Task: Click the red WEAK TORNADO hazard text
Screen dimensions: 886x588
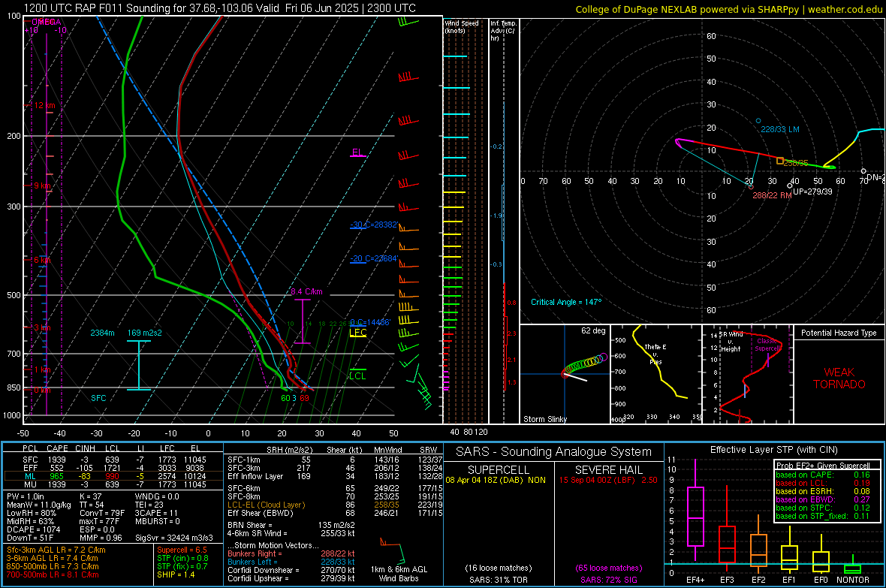Action: coord(839,378)
